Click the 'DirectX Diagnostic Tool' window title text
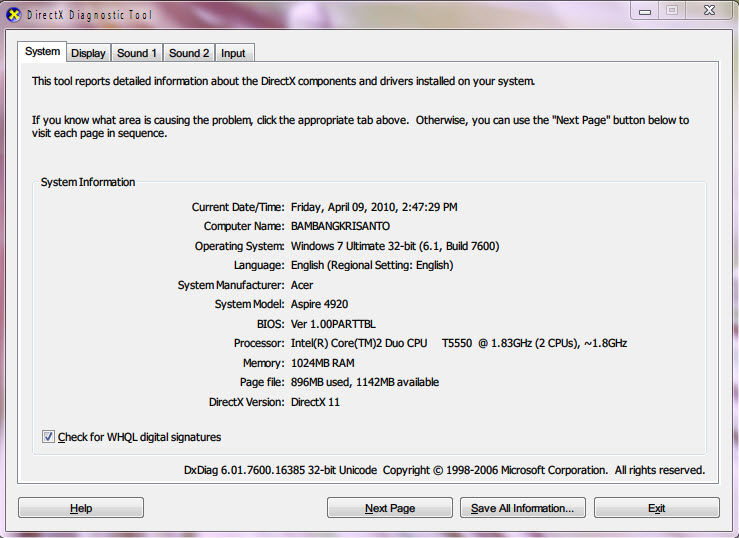This screenshot has height=538, width=739. point(90,15)
